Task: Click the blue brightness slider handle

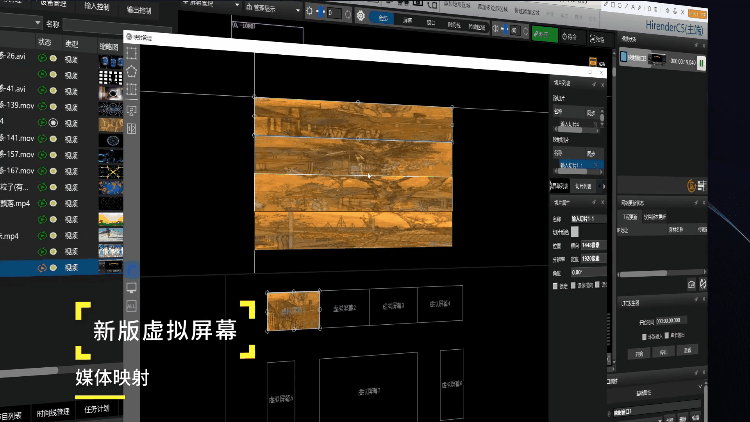Action: click(x=321, y=11)
